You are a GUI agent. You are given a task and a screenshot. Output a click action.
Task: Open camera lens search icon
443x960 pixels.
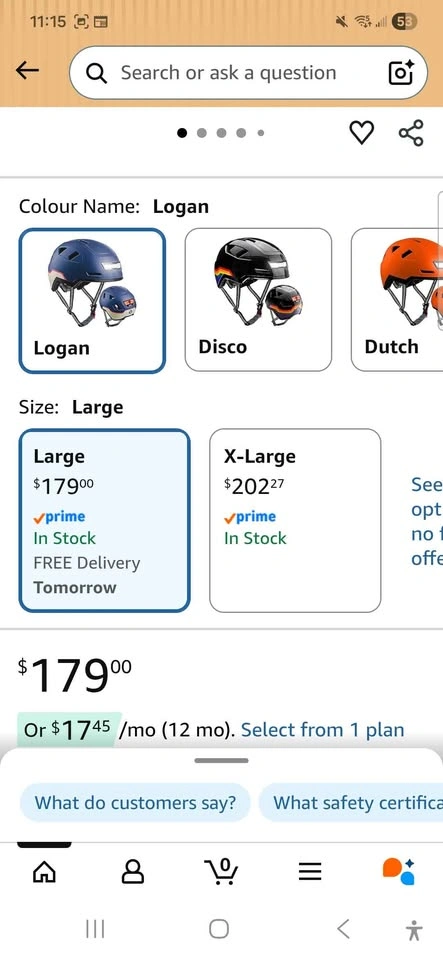(402, 73)
